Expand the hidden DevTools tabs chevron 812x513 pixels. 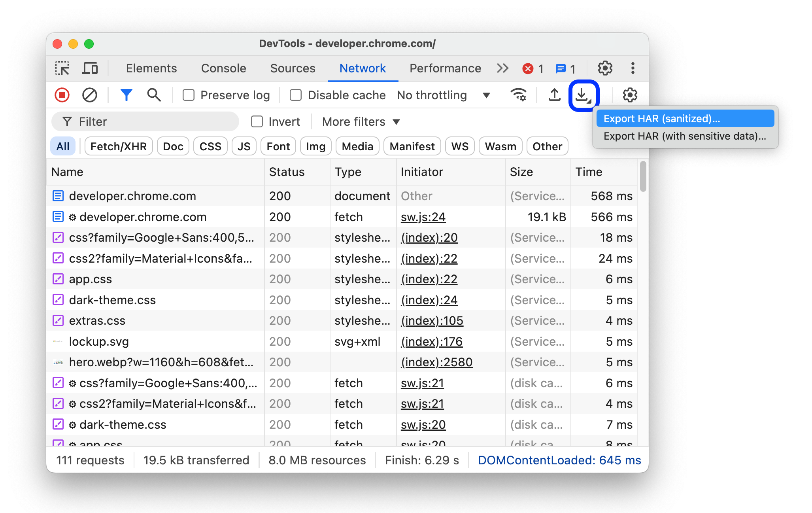pyautogui.click(x=501, y=68)
